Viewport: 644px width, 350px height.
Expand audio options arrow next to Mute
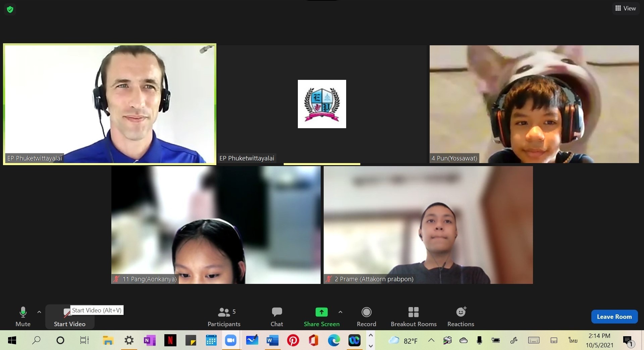click(x=39, y=312)
